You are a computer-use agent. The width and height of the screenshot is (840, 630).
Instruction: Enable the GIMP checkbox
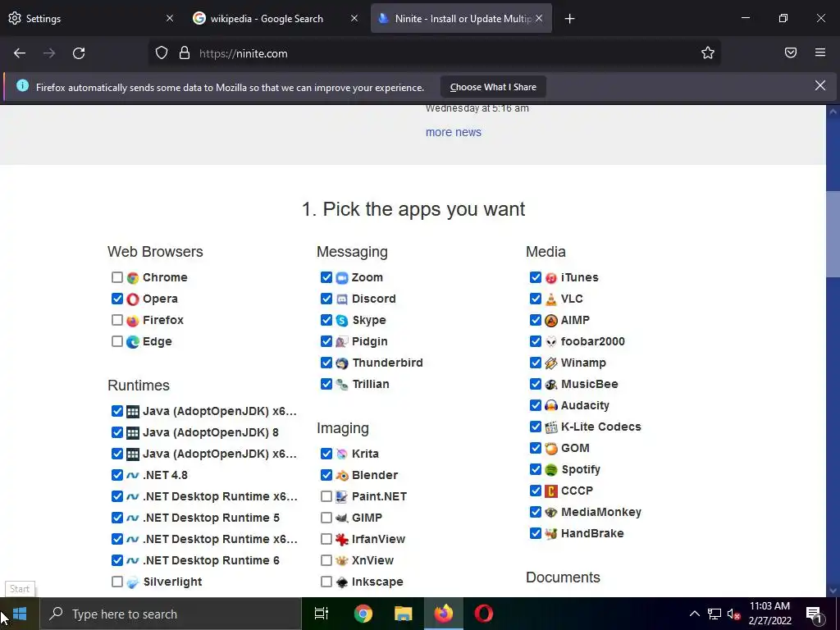point(326,518)
